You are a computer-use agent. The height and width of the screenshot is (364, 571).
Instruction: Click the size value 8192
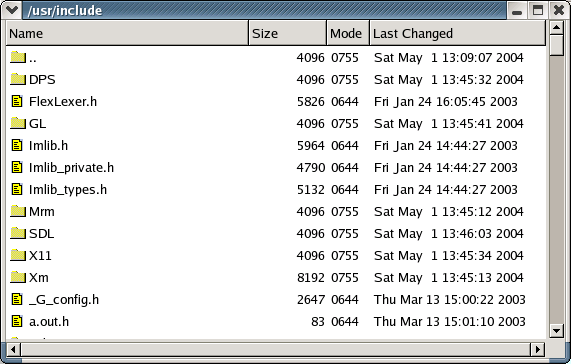pyautogui.click(x=311, y=278)
